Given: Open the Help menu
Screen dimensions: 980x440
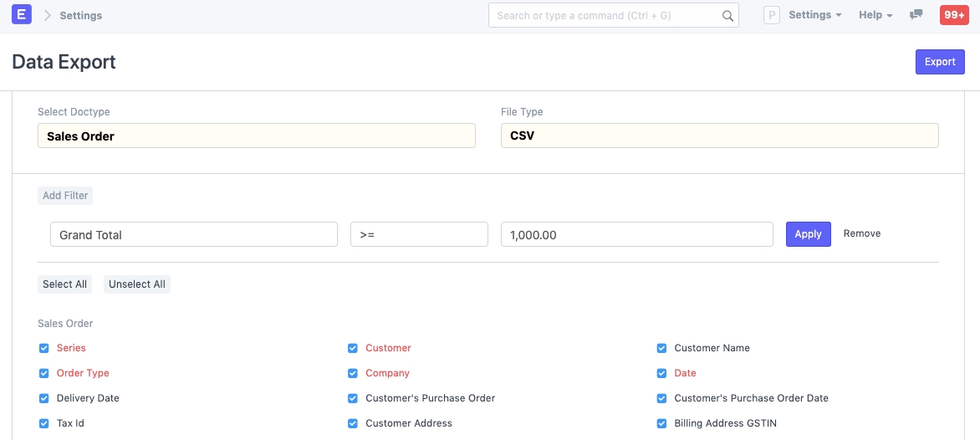Looking at the screenshot, I should (x=875, y=15).
